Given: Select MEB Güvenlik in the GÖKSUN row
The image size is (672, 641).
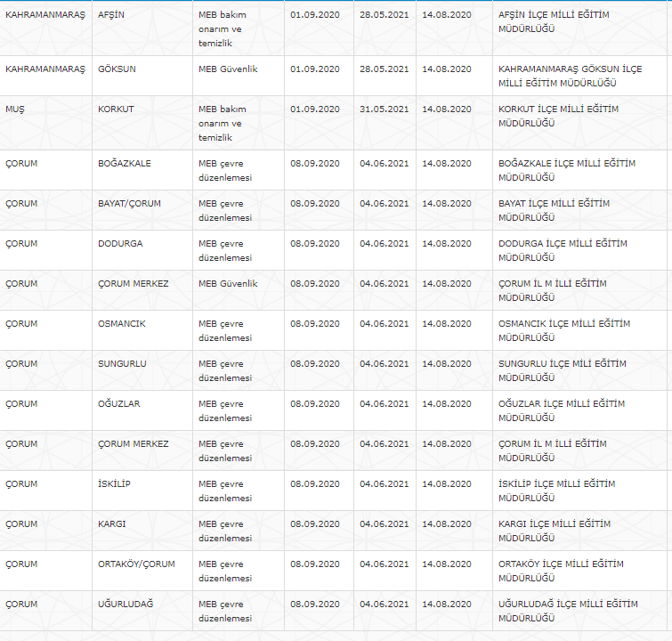Looking at the screenshot, I should pyautogui.click(x=228, y=69).
